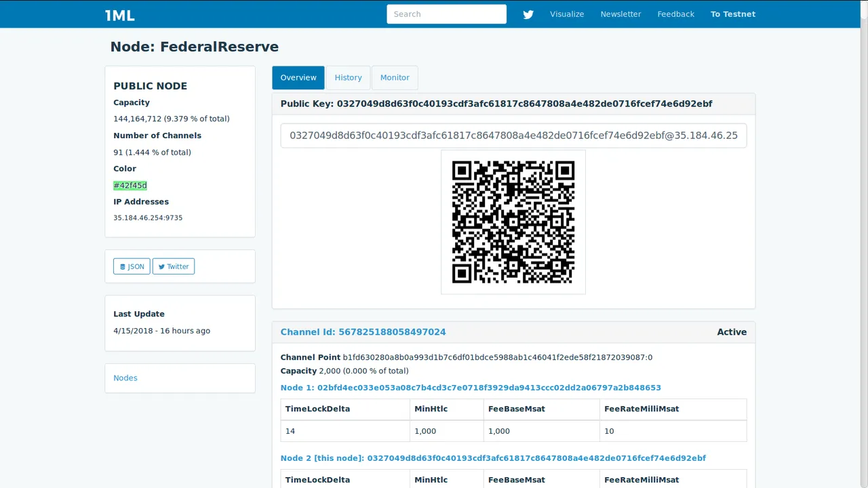Open the Feedback page
Image resolution: width=868 pixels, height=488 pixels.
(x=675, y=14)
